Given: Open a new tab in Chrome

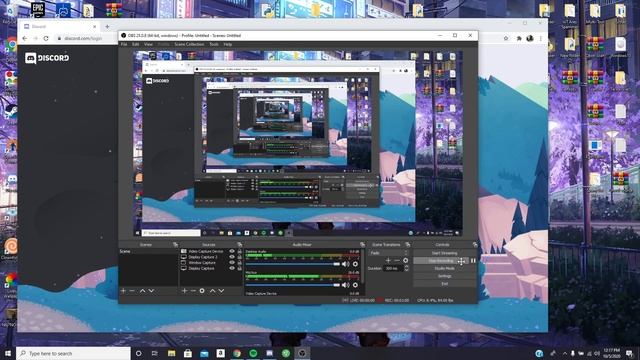Looking at the screenshot, I should coord(107,27).
